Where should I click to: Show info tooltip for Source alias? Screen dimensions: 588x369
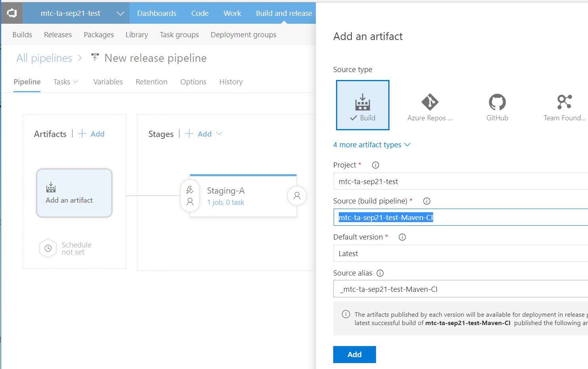pos(380,273)
